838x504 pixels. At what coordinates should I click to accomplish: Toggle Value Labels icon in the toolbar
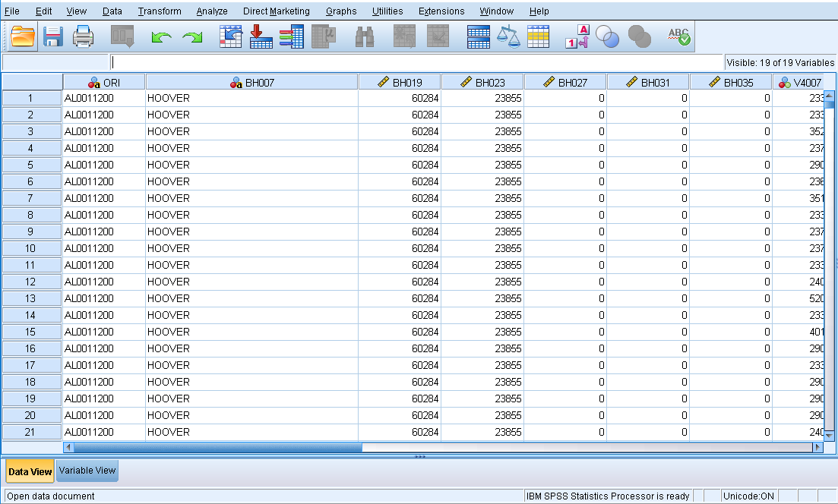point(577,36)
